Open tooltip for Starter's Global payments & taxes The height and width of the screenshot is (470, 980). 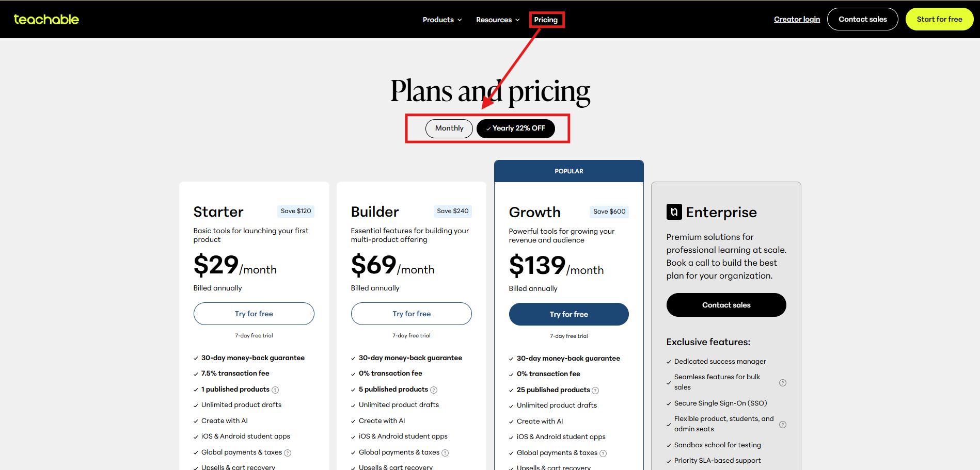[289, 452]
